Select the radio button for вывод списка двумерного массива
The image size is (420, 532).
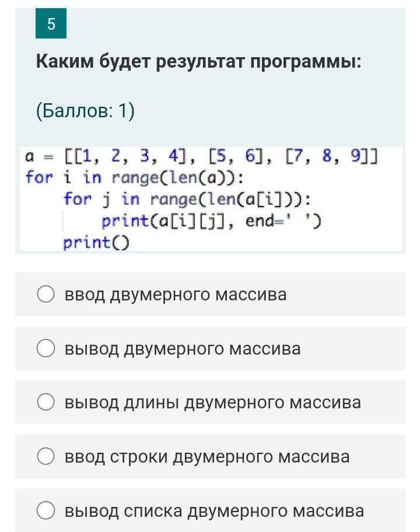click(46, 510)
